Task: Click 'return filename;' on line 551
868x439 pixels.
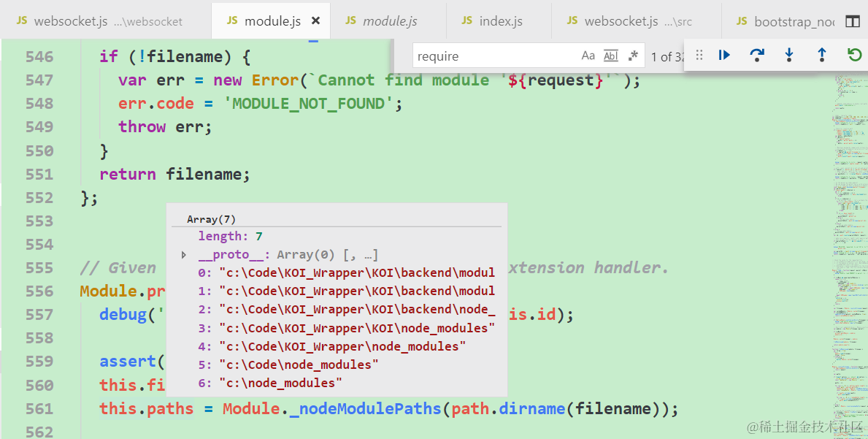Action: (175, 174)
